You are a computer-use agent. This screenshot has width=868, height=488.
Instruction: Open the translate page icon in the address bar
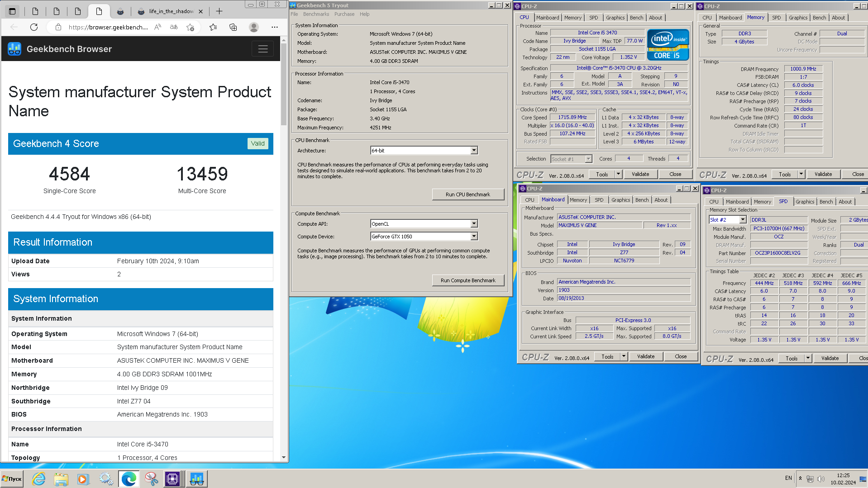click(174, 27)
